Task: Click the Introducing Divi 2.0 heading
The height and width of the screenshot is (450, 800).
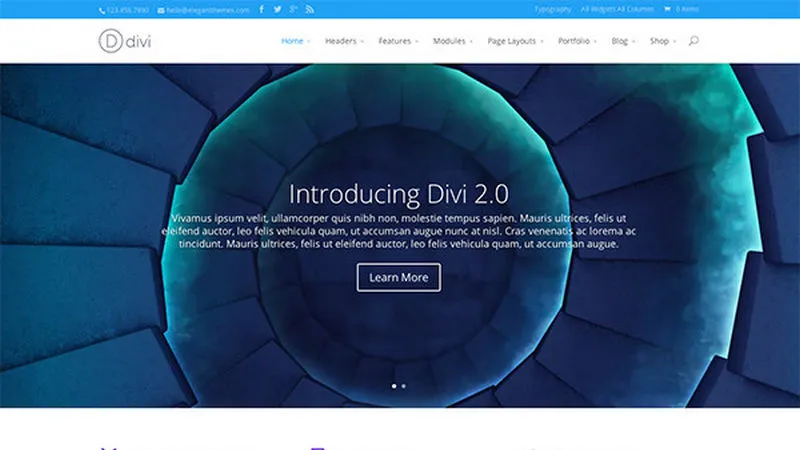Action: tap(398, 194)
